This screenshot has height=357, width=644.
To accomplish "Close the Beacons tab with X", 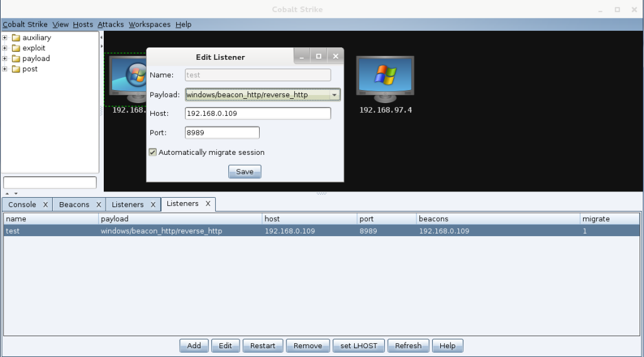I will click(99, 205).
